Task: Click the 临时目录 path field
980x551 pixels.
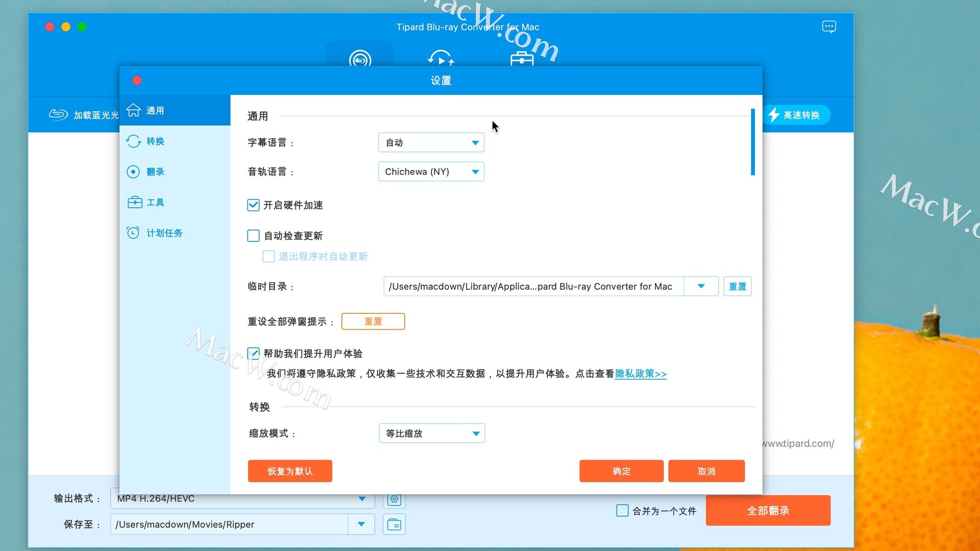Action: 534,286
